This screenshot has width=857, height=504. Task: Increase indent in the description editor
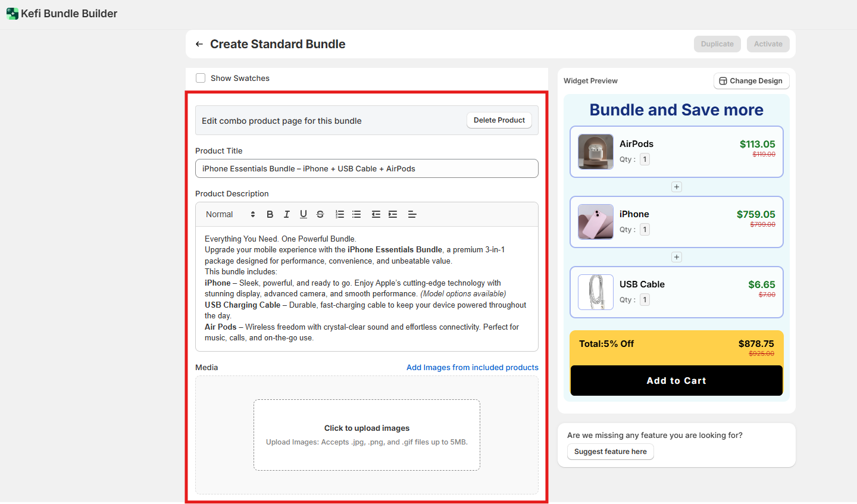[x=393, y=214]
